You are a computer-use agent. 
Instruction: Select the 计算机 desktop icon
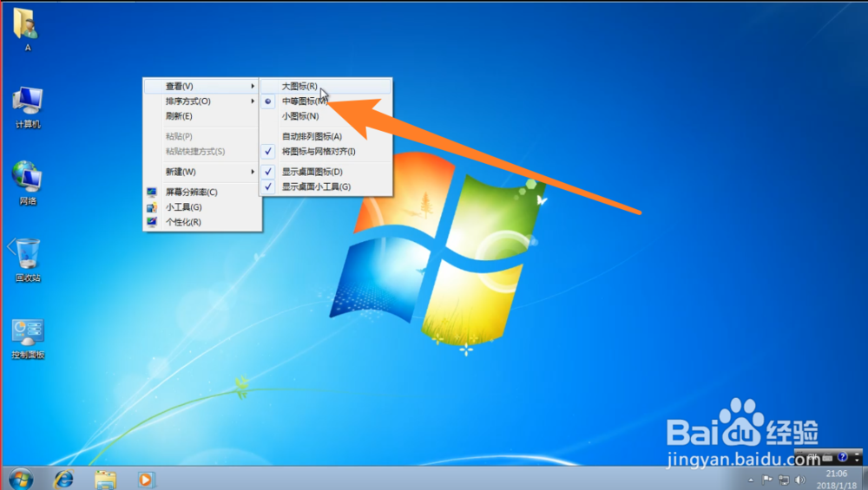coord(27,108)
